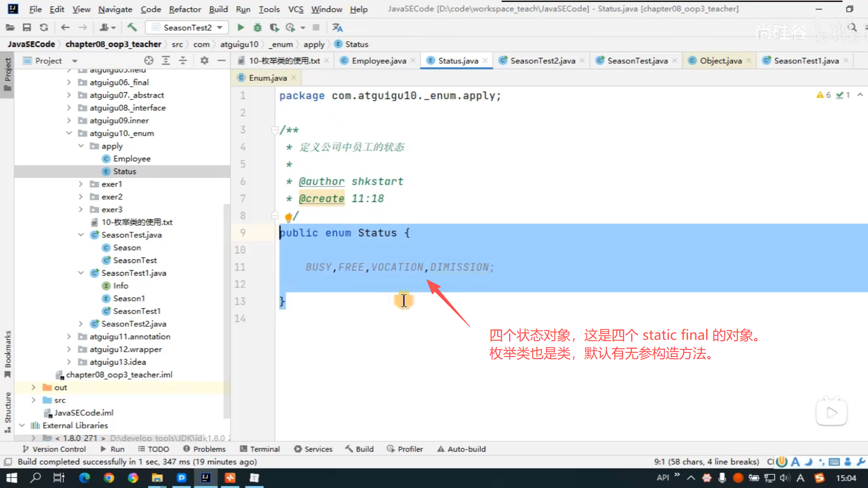
Task: Click the Synchronize refresh icon
Action: tap(44, 28)
